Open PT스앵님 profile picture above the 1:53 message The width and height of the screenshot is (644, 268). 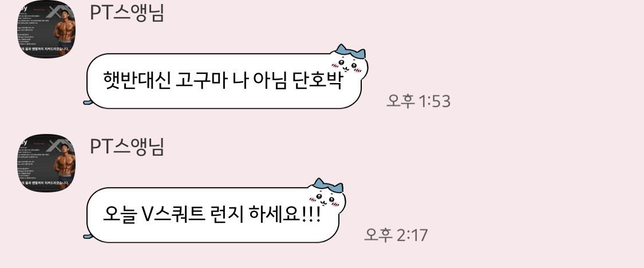tap(46, 29)
